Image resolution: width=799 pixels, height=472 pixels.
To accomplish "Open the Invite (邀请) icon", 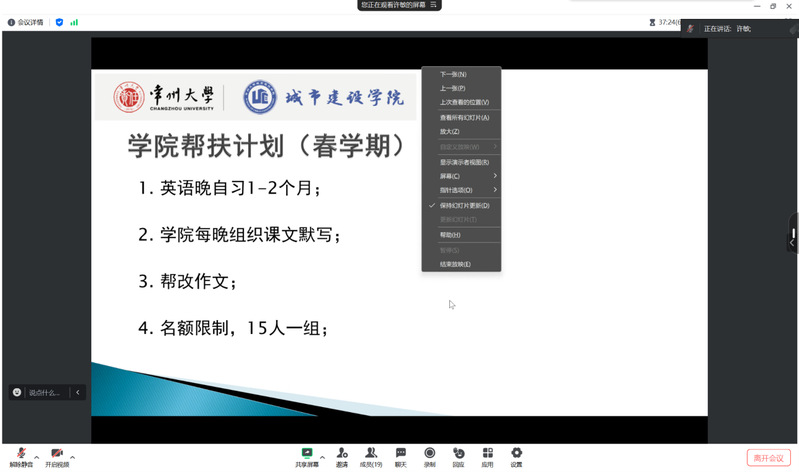I will [342, 453].
